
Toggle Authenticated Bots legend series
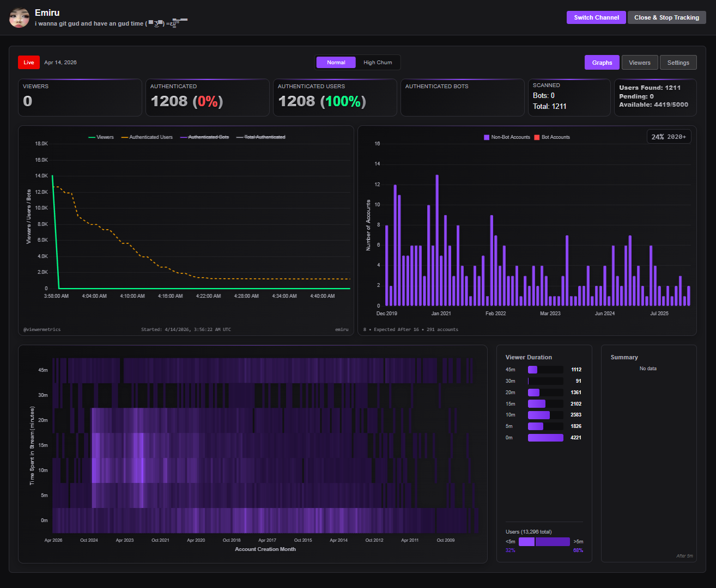pos(205,137)
